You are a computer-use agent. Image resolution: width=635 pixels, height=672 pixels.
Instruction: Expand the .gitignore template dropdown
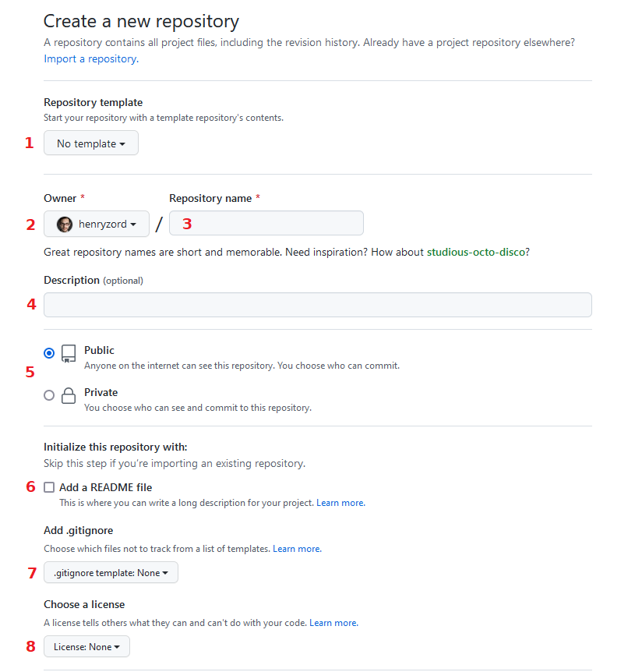[x=111, y=573]
